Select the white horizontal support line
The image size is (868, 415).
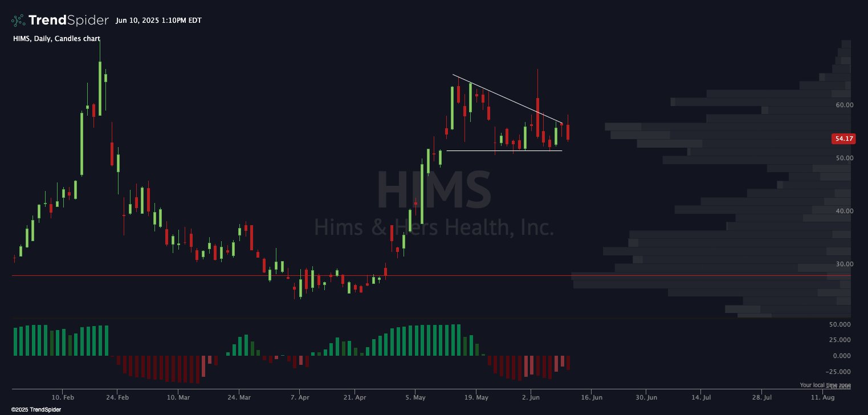(x=504, y=150)
